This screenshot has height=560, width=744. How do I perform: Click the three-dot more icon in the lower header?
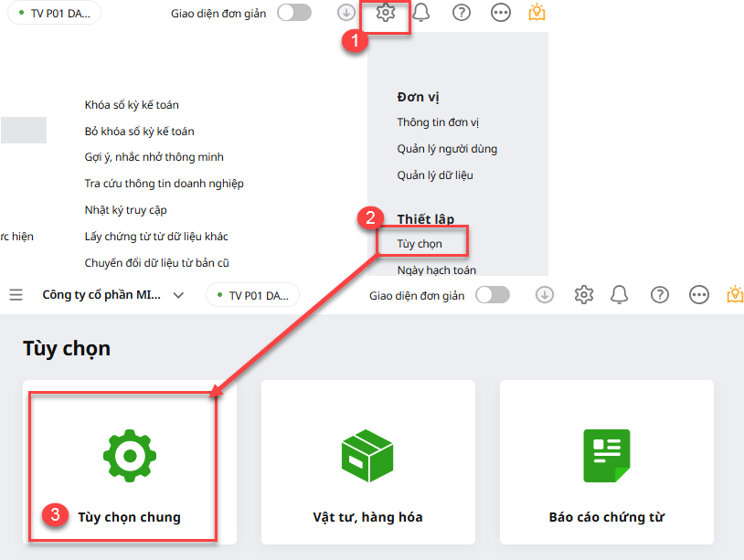pos(698,295)
